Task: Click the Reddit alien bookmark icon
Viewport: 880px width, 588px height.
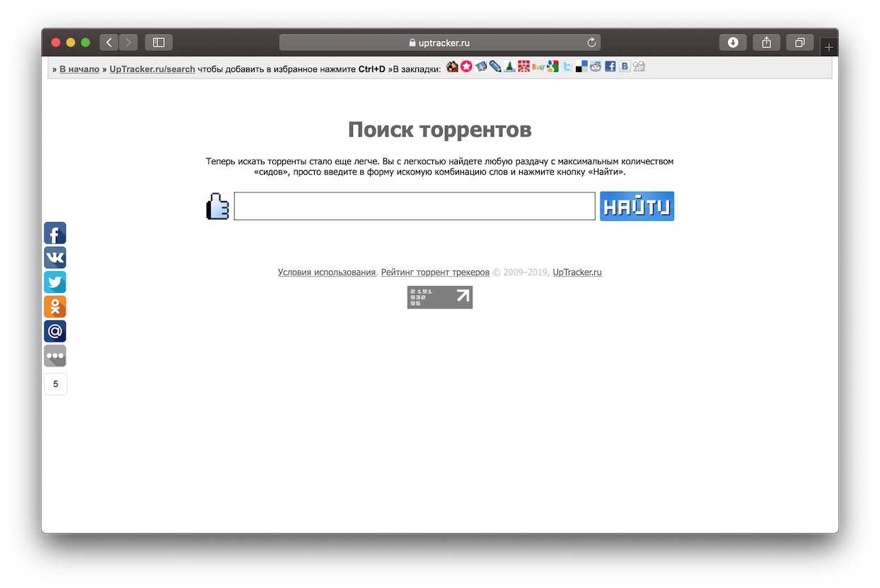Action: tap(596, 67)
